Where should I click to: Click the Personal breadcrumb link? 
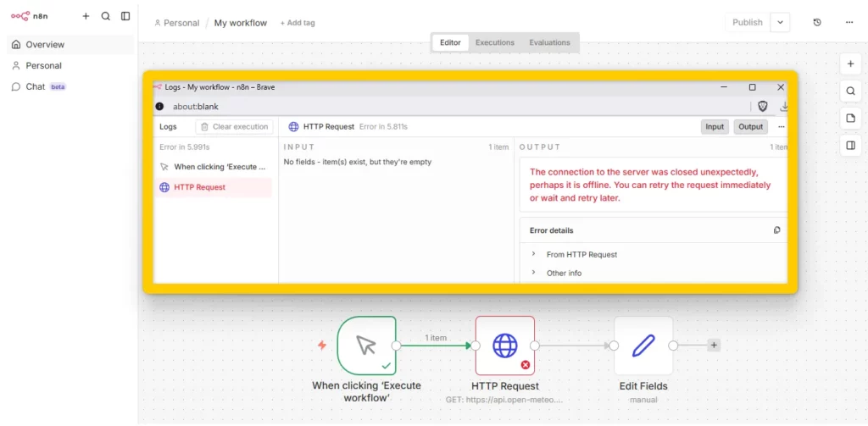176,23
